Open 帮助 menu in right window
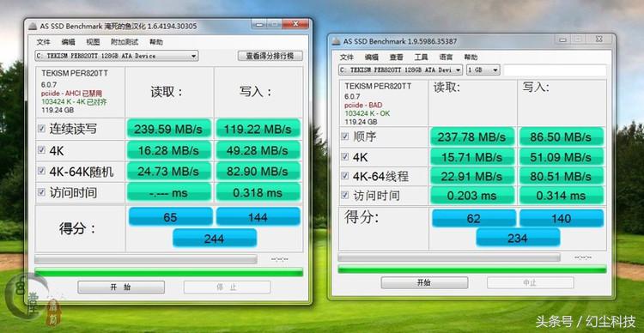This screenshot has height=333, width=644. (471, 58)
